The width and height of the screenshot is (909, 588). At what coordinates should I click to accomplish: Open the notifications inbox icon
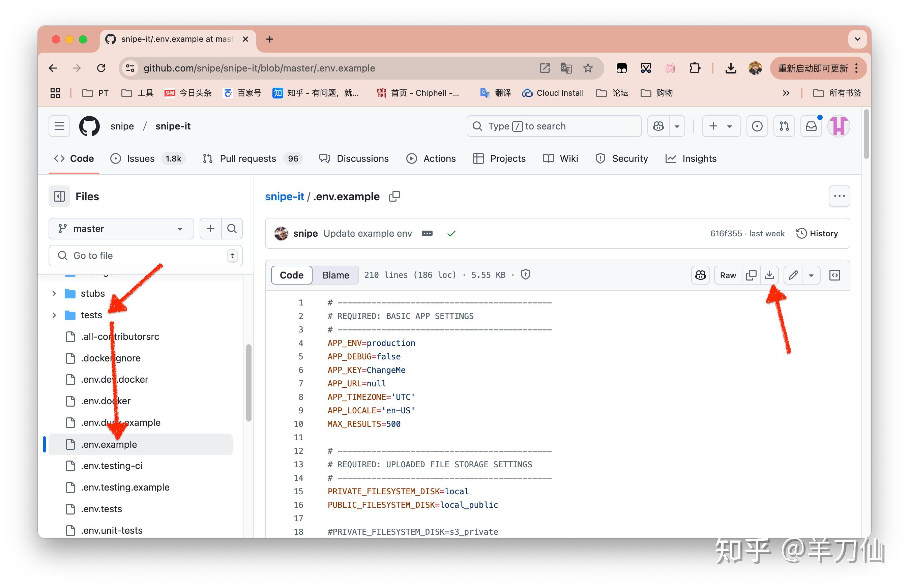811,126
